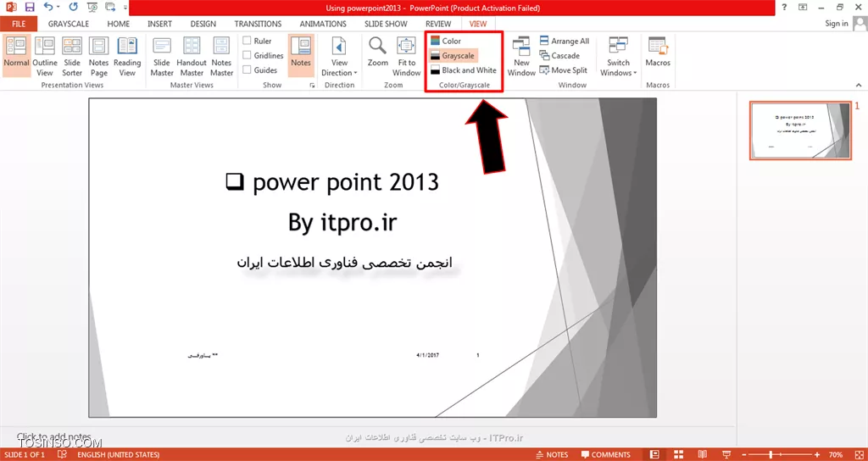Open Slide Sorter view
This screenshot has height=461, width=868.
(x=72, y=56)
